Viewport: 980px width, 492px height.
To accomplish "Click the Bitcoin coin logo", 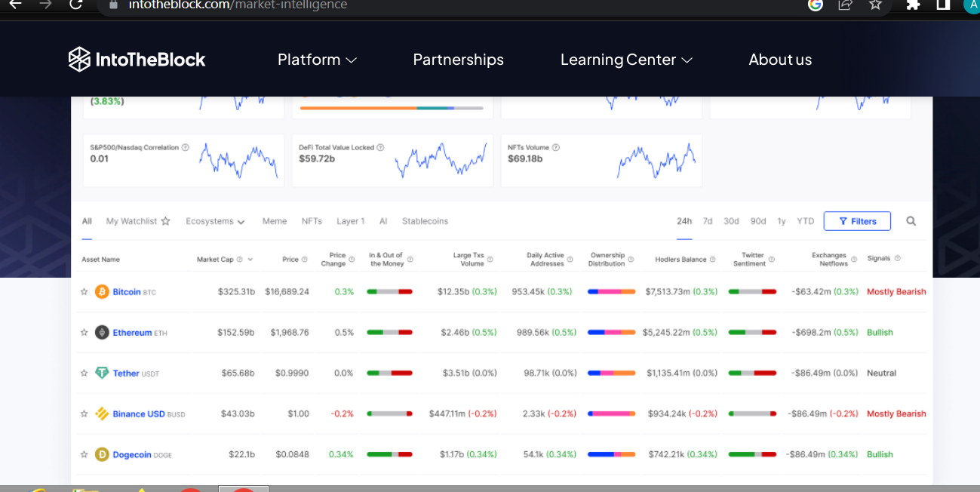I will coord(102,291).
